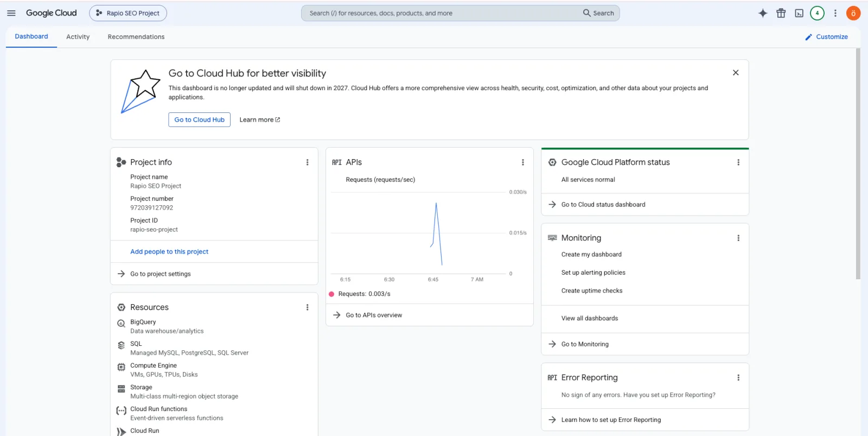Click the Go to Cloud Hub button
The width and height of the screenshot is (868, 436).
[x=200, y=119]
